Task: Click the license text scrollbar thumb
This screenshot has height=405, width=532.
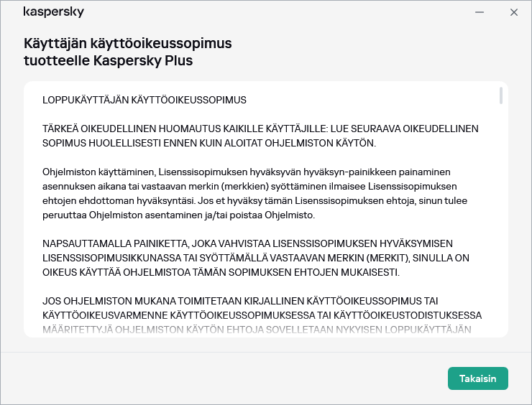Action: [500, 96]
